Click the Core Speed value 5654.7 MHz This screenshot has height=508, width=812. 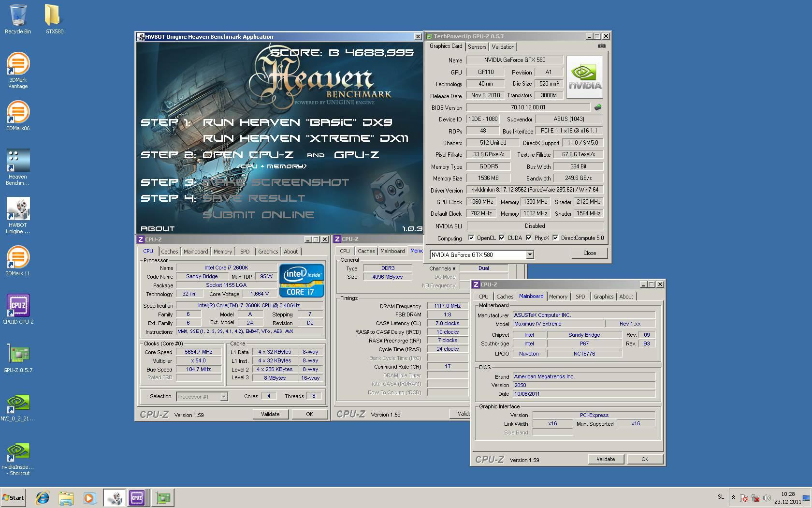pyautogui.click(x=199, y=352)
